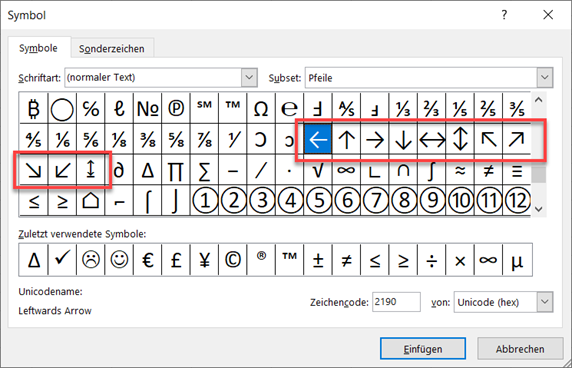This screenshot has width=572, height=368.
Task: Choose check mark from recently used symbols
Action: 62,260
